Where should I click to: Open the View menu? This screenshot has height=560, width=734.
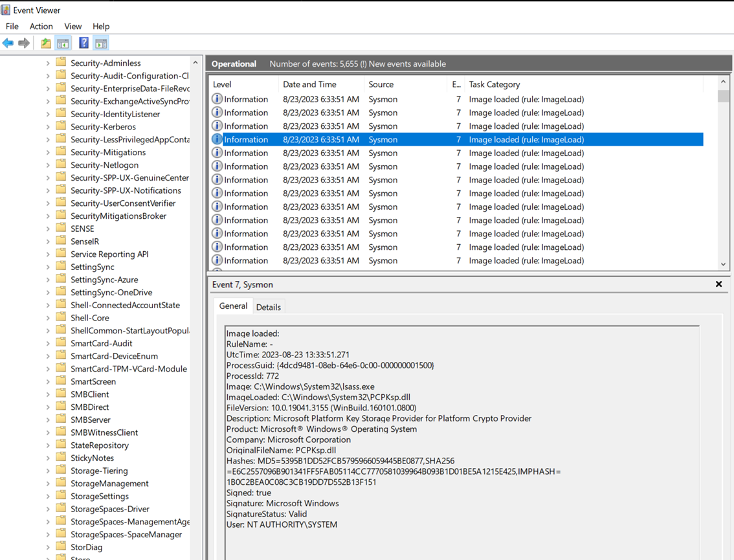[x=72, y=27]
